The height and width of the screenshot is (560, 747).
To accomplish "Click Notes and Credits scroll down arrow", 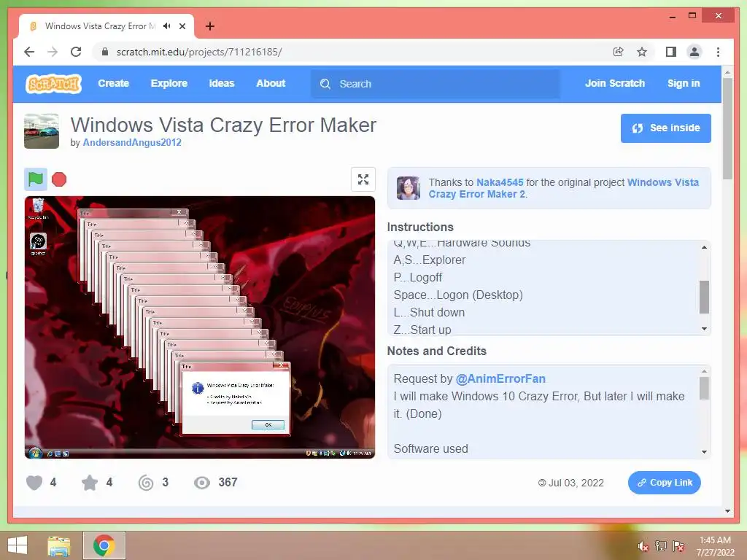I will point(704,452).
